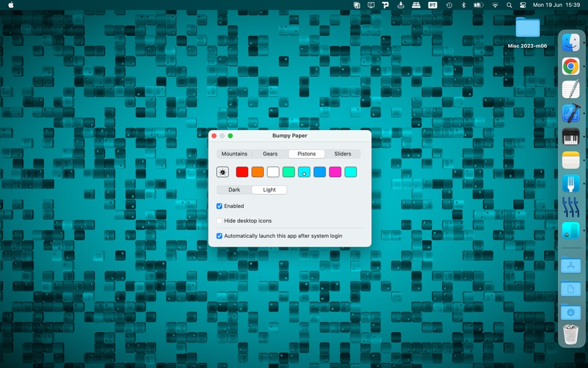Open the piano keyboard app from the Dock

click(571, 136)
